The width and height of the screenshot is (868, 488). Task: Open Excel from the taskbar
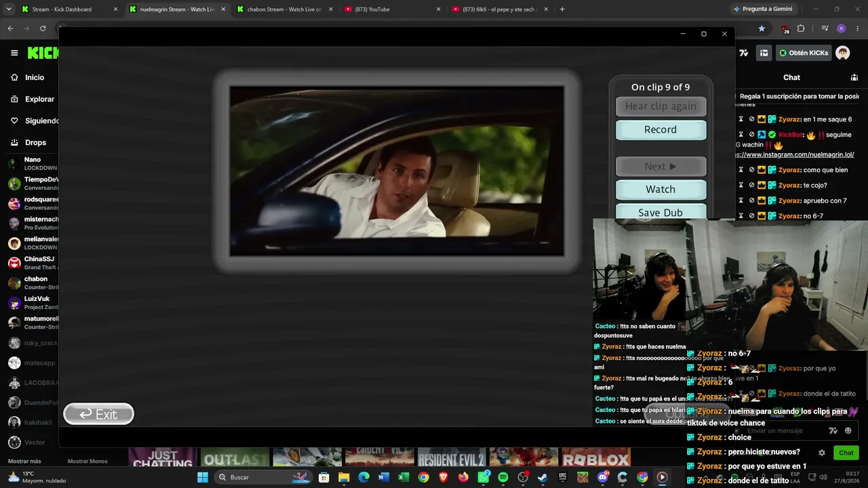tap(403, 477)
